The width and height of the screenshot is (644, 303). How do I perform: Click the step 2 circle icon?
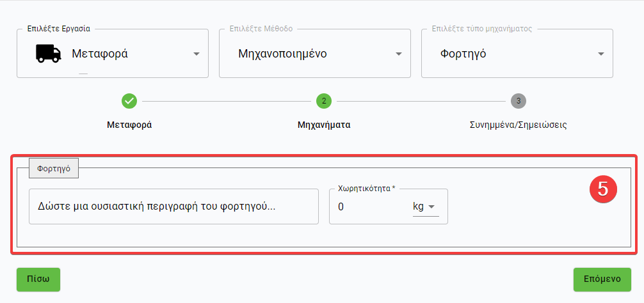(324, 101)
